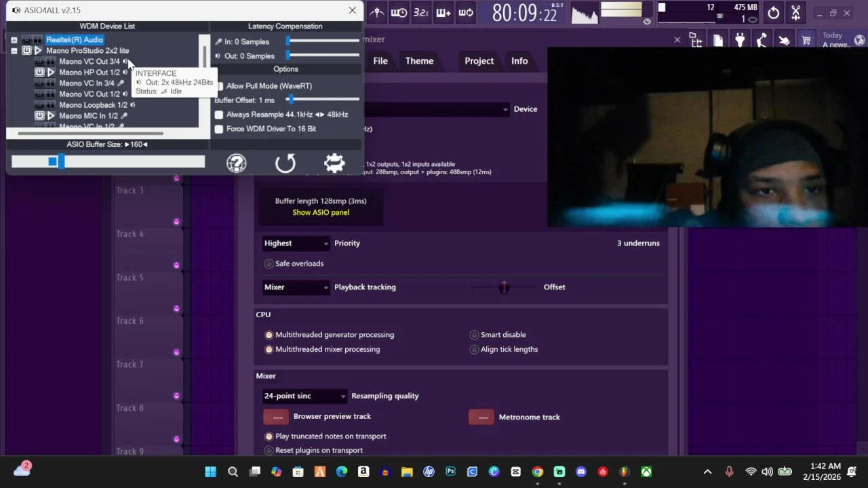Toggle power icon for Maono HP Out 1/2
Viewport: 868px width, 488px height.
[39, 73]
